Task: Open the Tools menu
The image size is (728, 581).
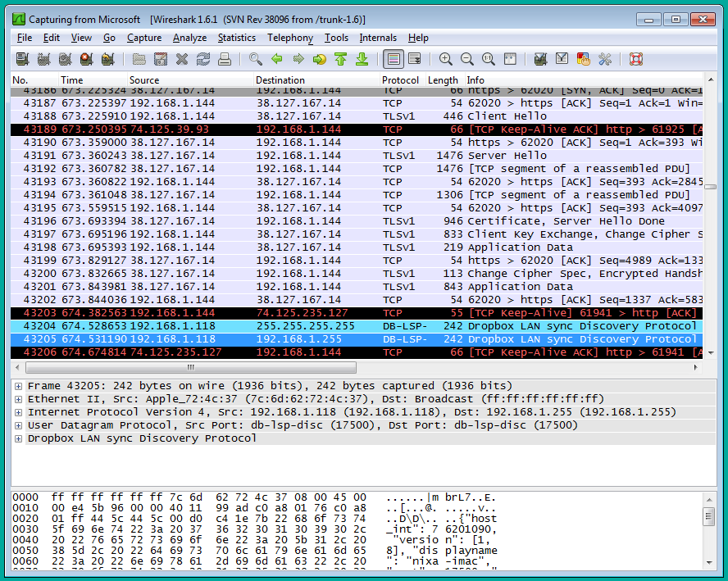Action: tap(336, 38)
